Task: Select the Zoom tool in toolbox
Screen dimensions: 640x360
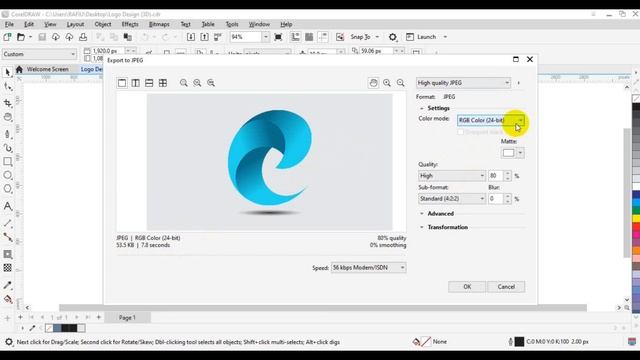Action: 7,117
